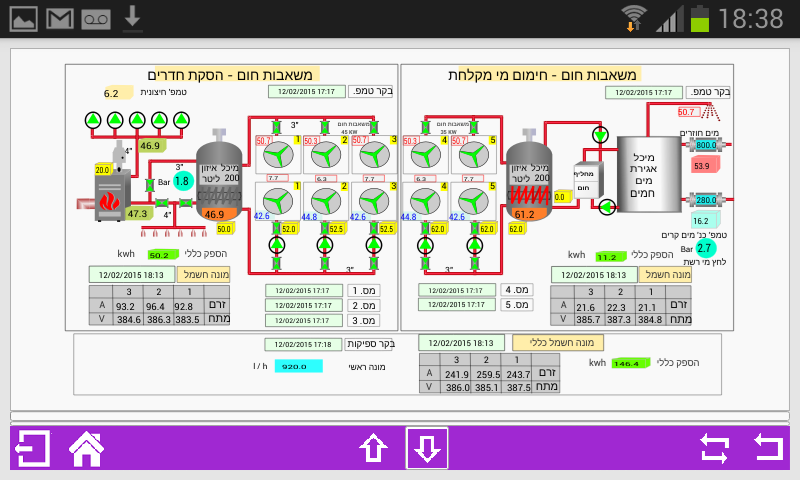Tap the down arrow navigation icon

pos(427,448)
